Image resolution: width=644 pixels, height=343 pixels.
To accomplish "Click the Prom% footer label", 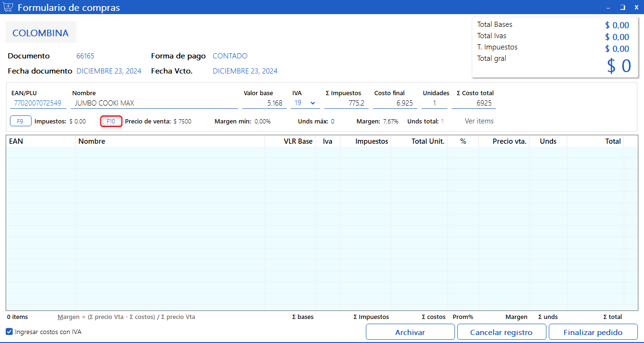I will tap(462, 317).
